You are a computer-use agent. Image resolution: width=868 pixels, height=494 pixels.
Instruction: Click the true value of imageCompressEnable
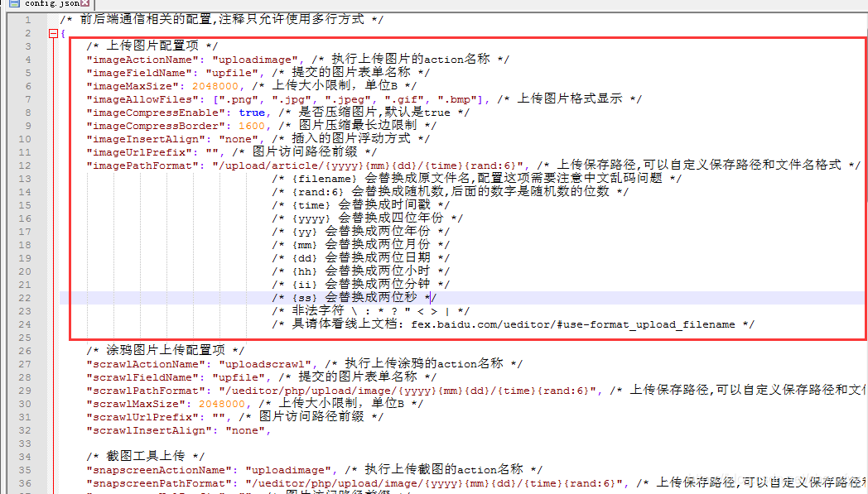tap(252, 113)
